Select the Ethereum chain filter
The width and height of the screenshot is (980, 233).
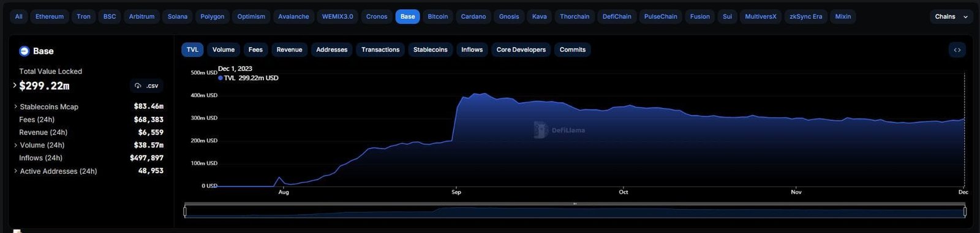(x=50, y=17)
